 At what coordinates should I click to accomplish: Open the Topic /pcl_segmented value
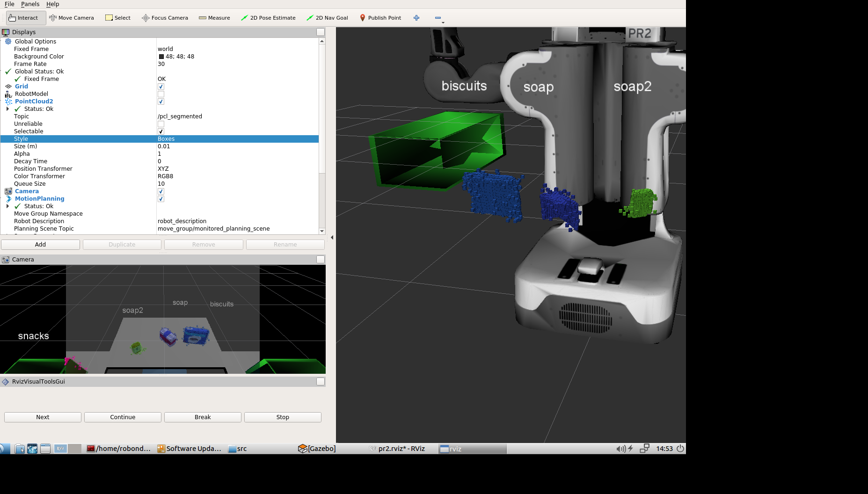pos(238,116)
